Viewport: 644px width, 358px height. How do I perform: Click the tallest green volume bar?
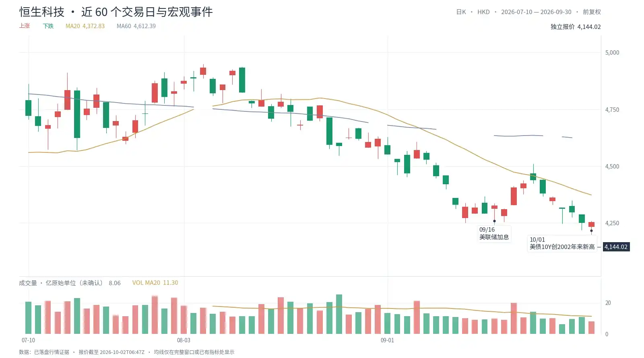click(x=339, y=314)
